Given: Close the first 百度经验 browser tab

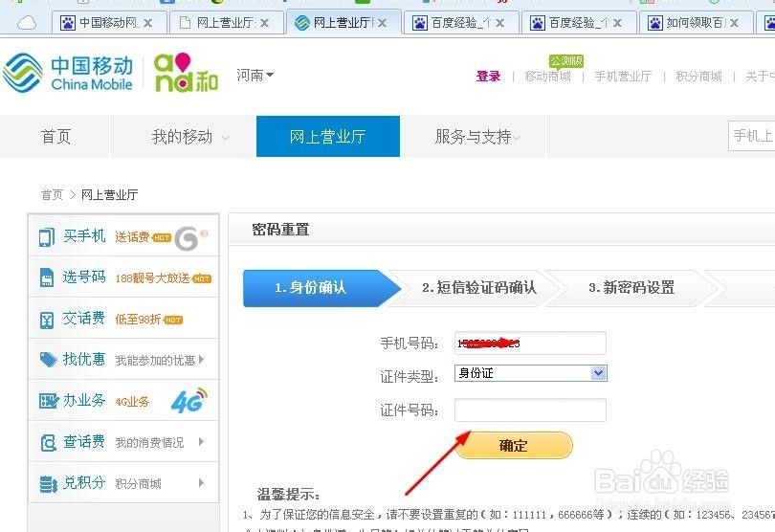Looking at the screenshot, I should click(x=499, y=23).
